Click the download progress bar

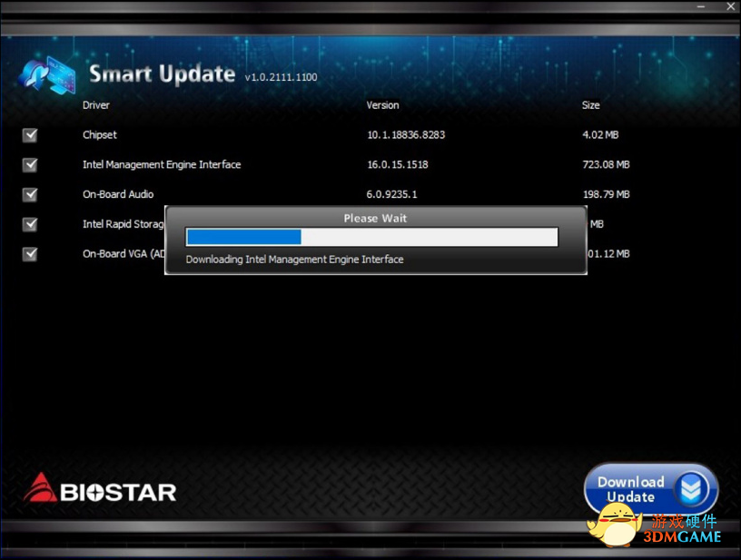372,237
